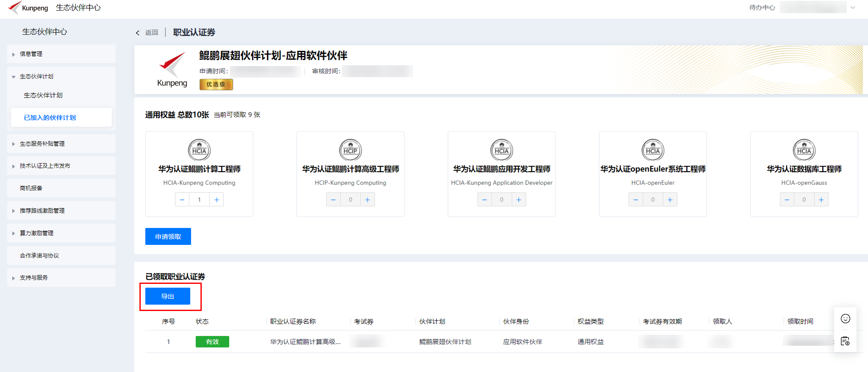This screenshot has width=868, height=372.
Task: Click the HCIA-Kunpeng Computing quantity field
Action: click(x=199, y=200)
